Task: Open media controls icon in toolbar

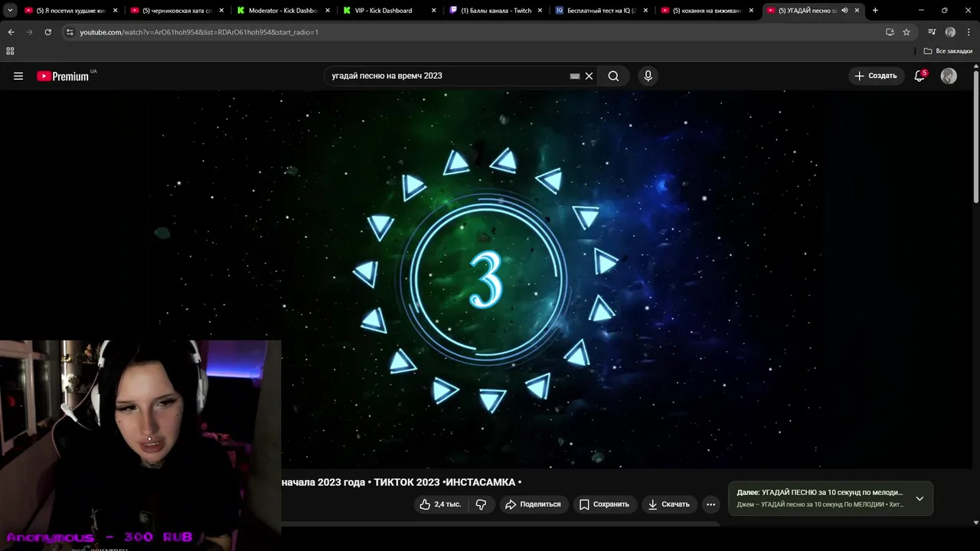Action: click(932, 32)
